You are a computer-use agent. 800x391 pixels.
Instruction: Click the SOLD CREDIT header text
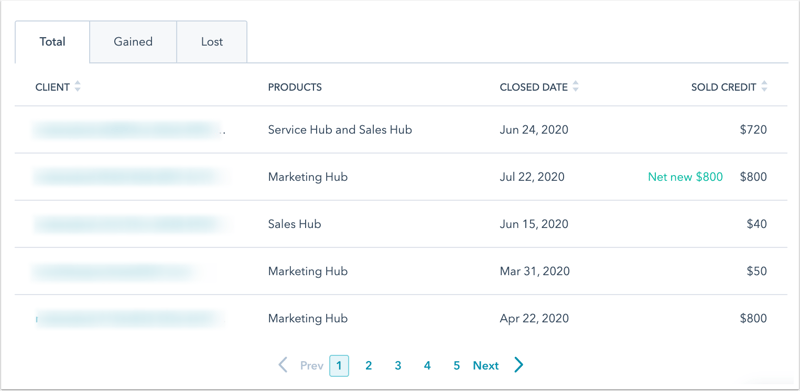[x=723, y=87]
